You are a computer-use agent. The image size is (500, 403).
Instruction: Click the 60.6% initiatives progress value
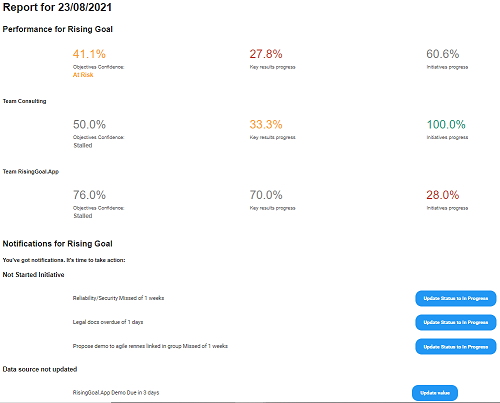pos(443,54)
